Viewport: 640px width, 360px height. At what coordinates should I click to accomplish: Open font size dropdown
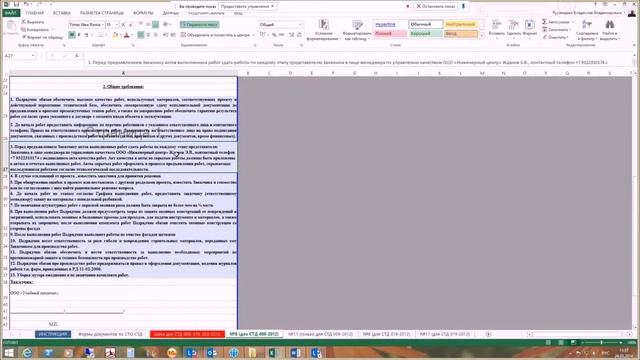117,25
